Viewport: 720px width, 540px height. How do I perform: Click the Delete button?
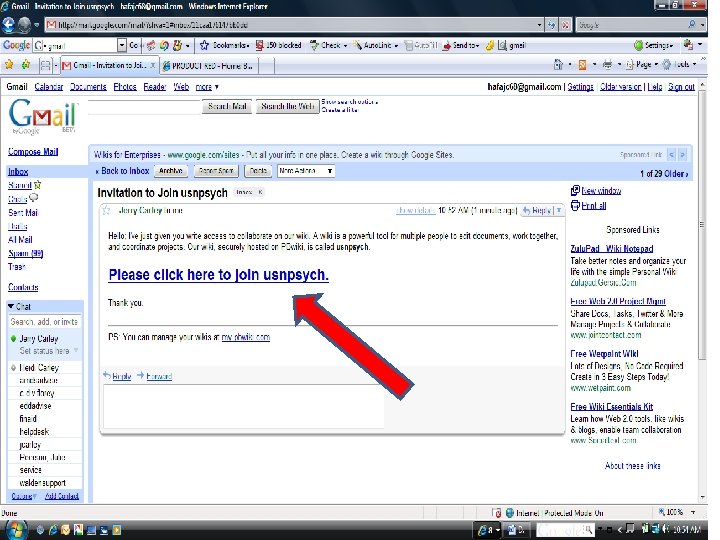point(258,171)
